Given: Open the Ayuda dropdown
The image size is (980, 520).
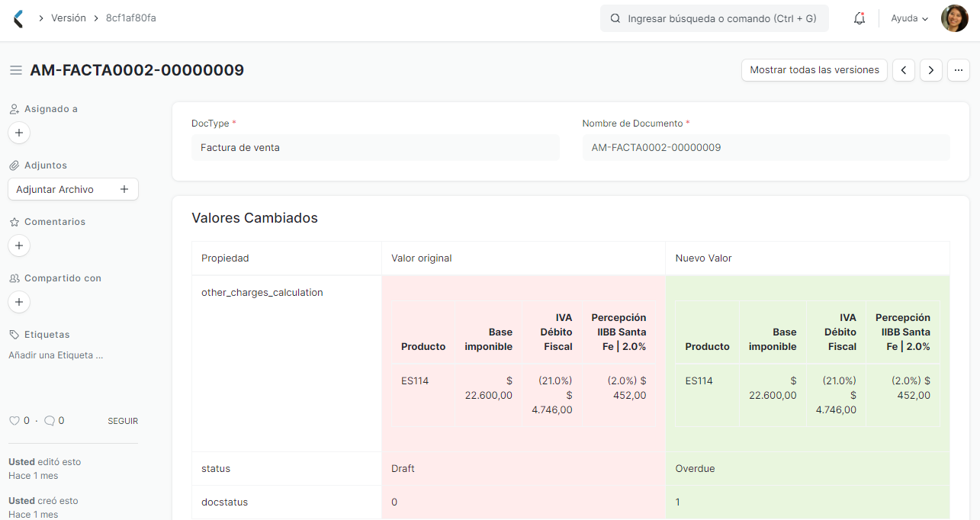Looking at the screenshot, I should coord(910,18).
